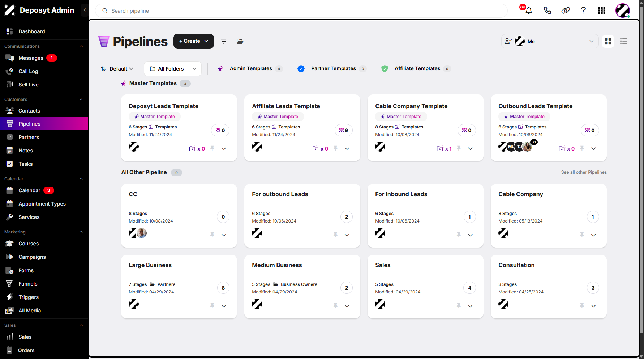Select the Partner Templates tab

[332, 69]
